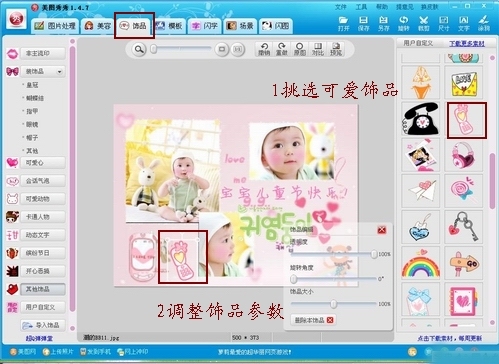Screen dimensions: 499x364
Task: Click the zoom magnifier icon above canvas
Action: [x=139, y=49]
